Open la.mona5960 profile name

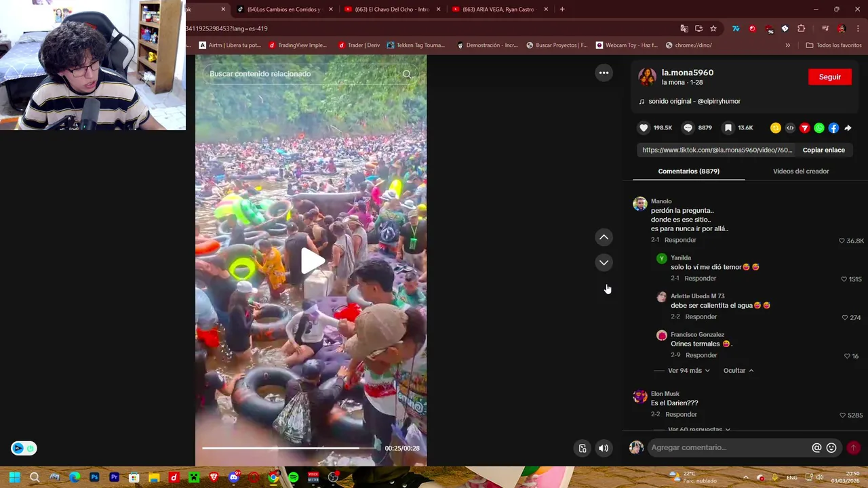[x=687, y=73]
